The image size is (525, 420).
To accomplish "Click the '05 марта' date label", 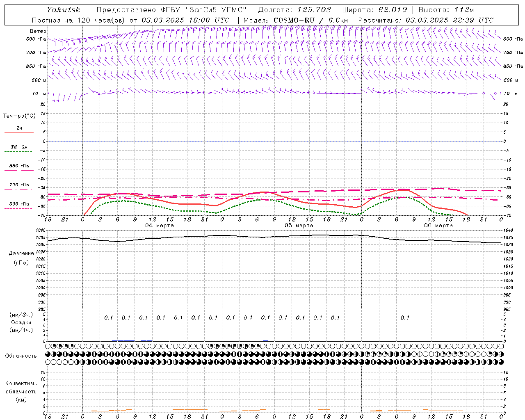I will click(x=299, y=225).
